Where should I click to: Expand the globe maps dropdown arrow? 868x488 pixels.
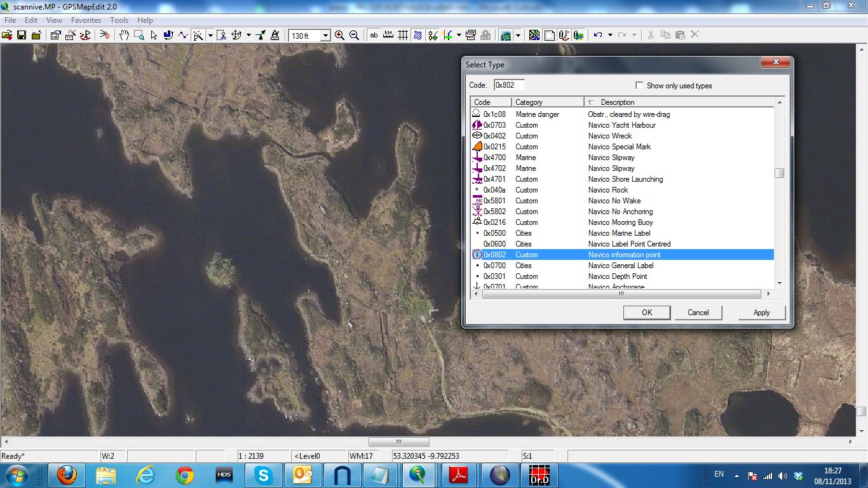[x=518, y=35]
